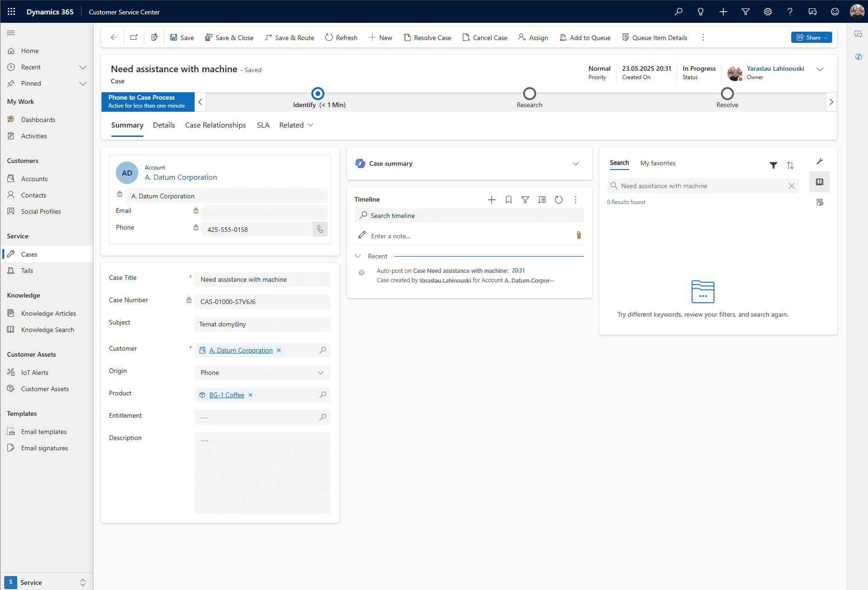The height and width of the screenshot is (590, 868).
Task: Open Dashboards in the sidebar
Action: click(38, 120)
